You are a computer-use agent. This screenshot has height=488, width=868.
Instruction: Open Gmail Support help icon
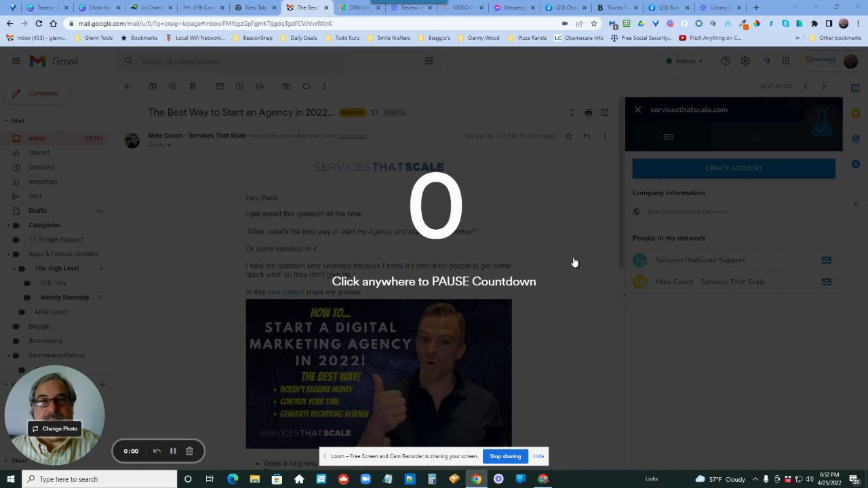pyautogui.click(x=725, y=61)
